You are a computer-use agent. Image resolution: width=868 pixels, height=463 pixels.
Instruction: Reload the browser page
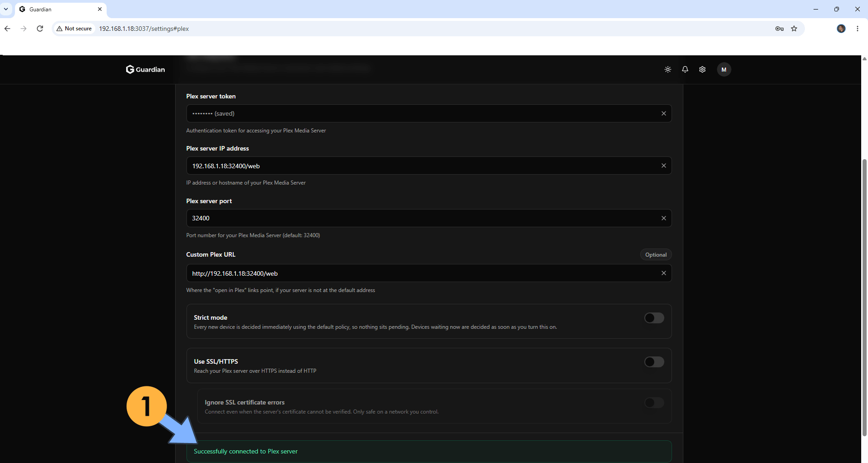[40, 29]
